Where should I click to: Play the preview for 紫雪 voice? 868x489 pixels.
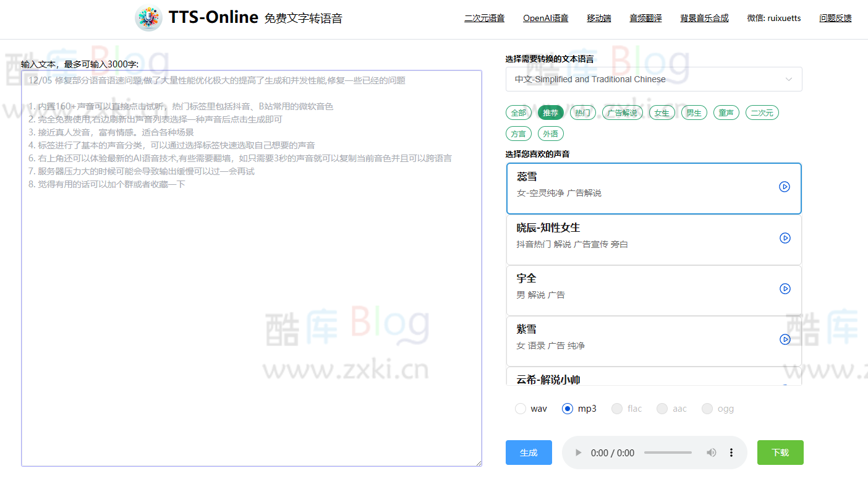click(x=785, y=339)
